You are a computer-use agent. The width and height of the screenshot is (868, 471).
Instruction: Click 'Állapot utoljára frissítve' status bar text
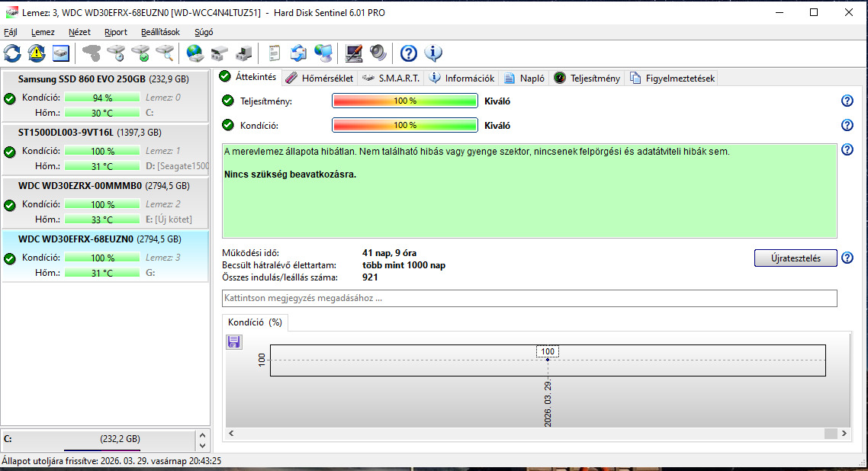(x=111, y=460)
